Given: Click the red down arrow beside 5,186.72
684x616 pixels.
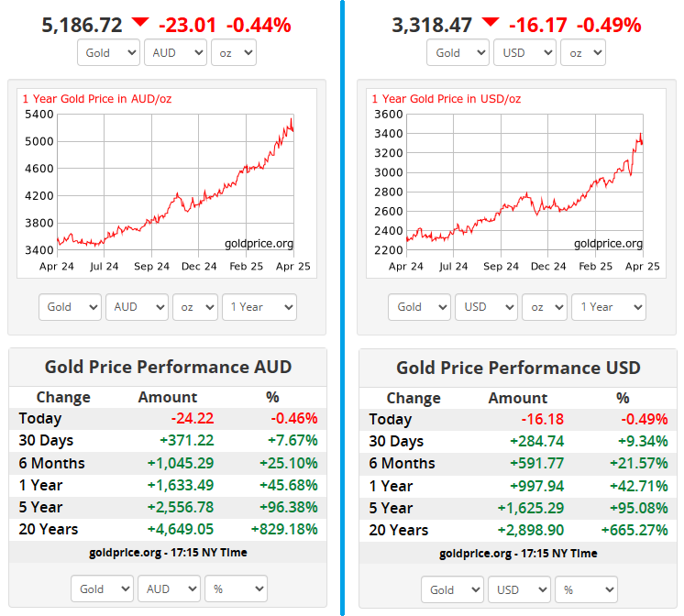Looking at the screenshot, I should [x=139, y=22].
